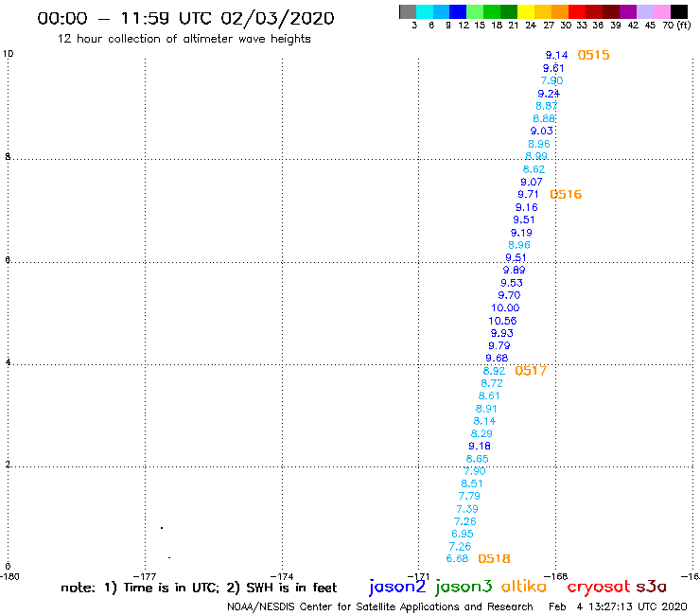Select the bright red legend swatch
Screen dimensions: 700x615
point(577,11)
